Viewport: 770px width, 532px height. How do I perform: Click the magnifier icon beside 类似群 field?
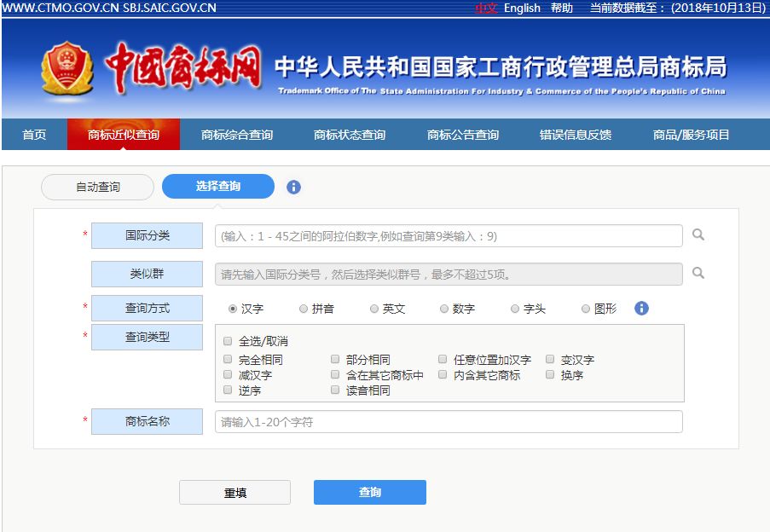coord(698,273)
